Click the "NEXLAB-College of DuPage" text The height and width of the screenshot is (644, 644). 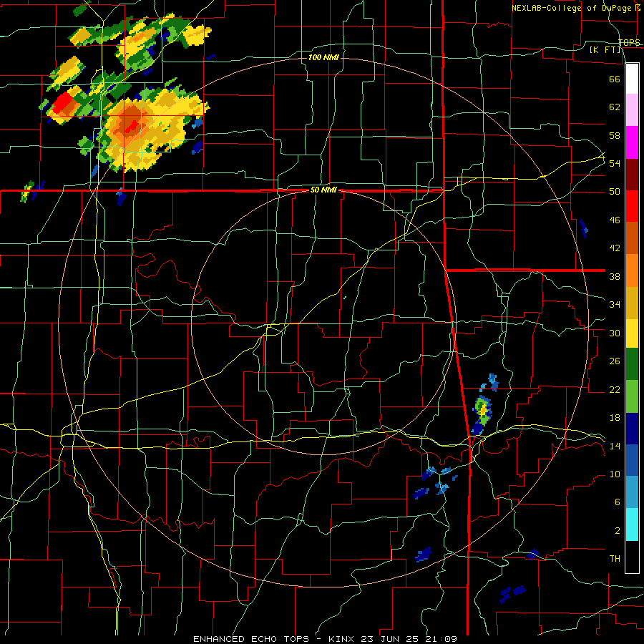coord(572,8)
